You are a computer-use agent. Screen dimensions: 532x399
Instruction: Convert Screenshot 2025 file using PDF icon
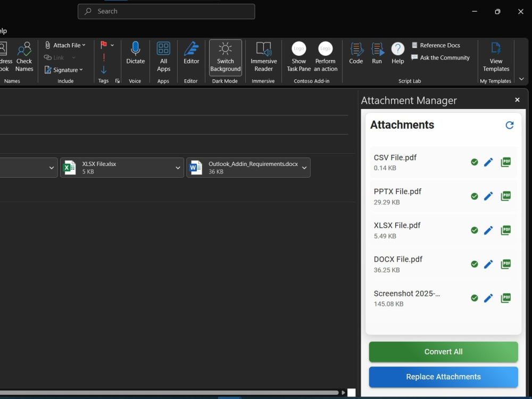(x=505, y=298)
